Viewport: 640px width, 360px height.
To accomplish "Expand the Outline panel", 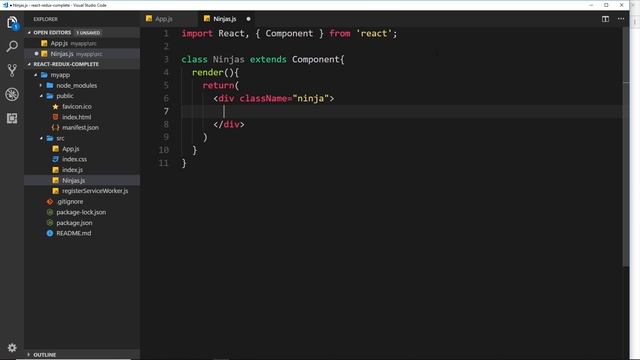I will coord(44,355).
